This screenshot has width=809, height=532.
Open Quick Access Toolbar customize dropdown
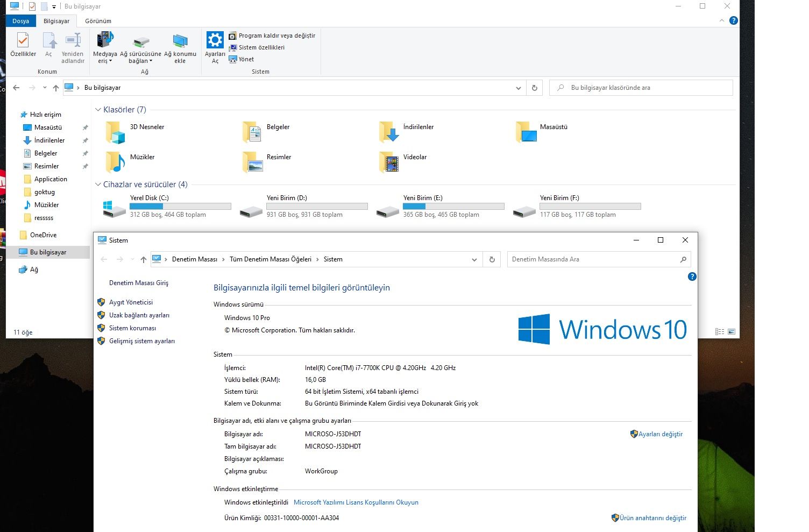point(54,6)
